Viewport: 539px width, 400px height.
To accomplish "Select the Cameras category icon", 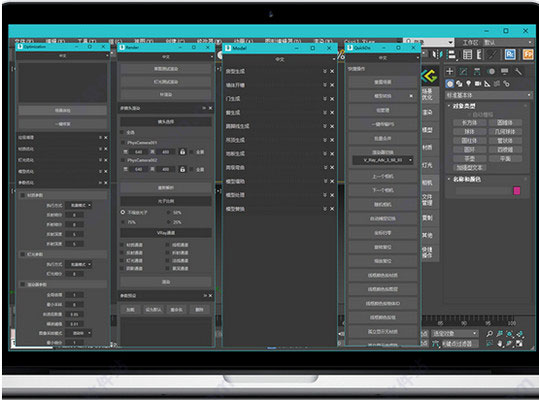I will pyautogui.click(x=478, y=84).
